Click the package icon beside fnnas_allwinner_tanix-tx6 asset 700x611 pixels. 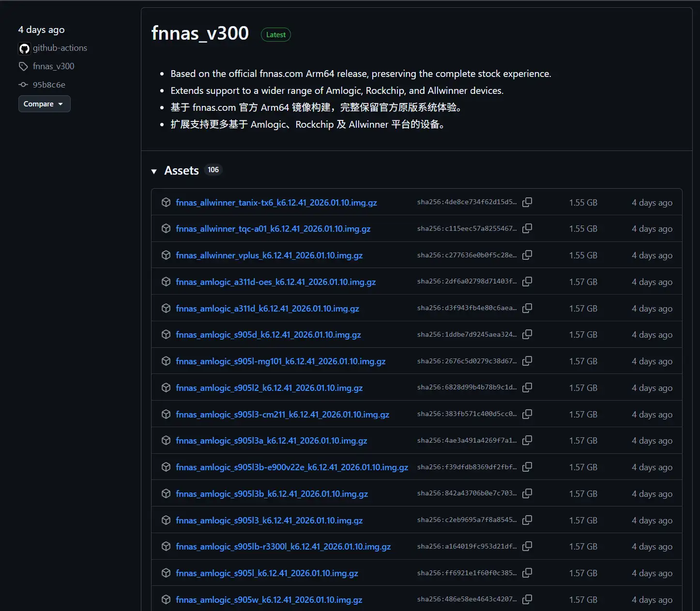point(166,202)
